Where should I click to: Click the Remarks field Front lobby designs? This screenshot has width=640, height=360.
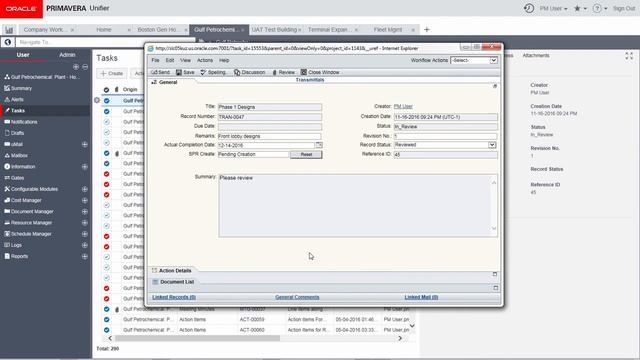point(270,136)
